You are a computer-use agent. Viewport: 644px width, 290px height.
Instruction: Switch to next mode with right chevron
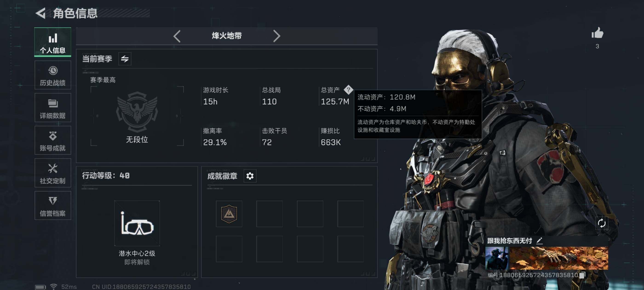276,36
